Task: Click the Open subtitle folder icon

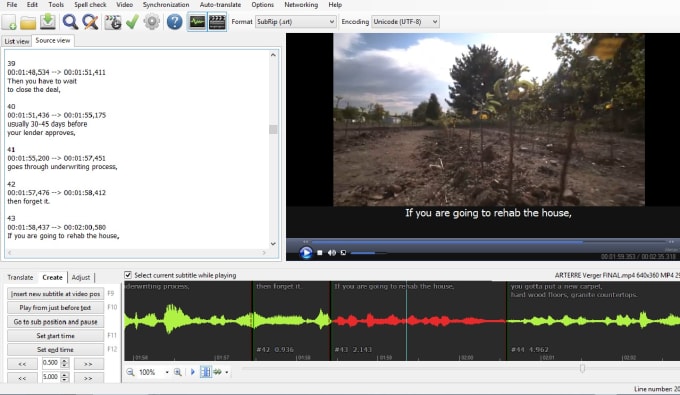Action: pos(28,22)
